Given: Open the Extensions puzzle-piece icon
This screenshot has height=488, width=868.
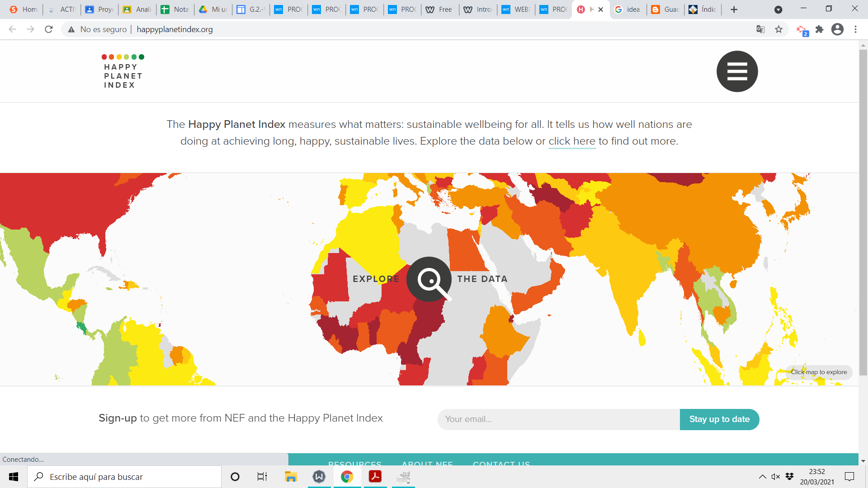Looking at the screenshot, I should click(819, 29).
